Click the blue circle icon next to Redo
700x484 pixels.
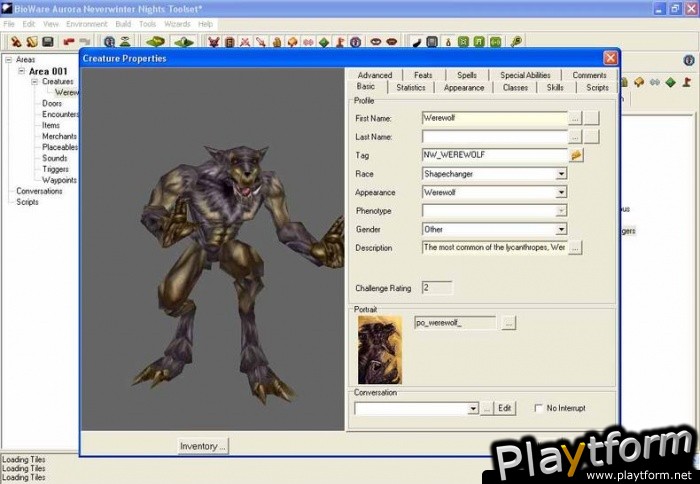[109, 42]
